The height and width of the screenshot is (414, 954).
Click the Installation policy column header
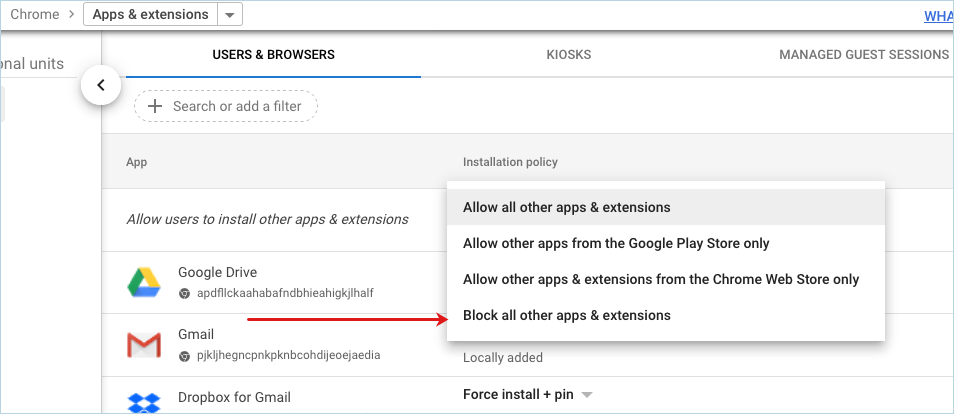point(510,162)
